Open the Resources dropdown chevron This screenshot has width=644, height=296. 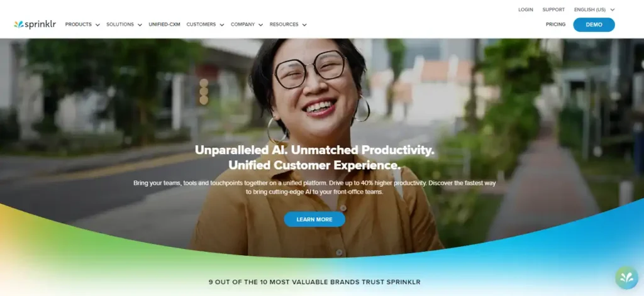(x=304, y=25)
